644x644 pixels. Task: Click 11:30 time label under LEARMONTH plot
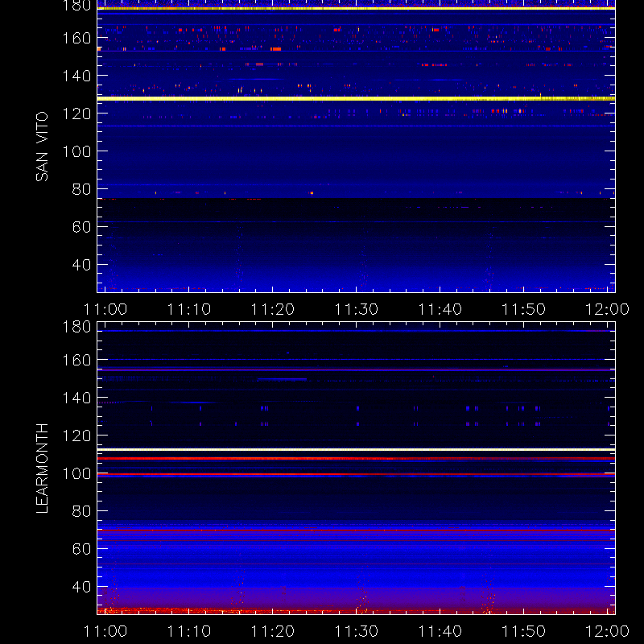[357, 631]
